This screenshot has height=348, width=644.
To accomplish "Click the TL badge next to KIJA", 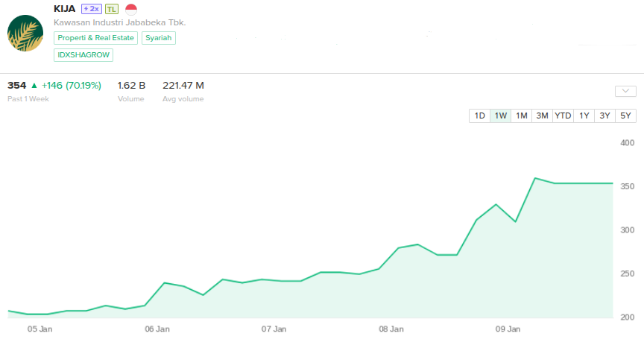I will click(111, 9).
